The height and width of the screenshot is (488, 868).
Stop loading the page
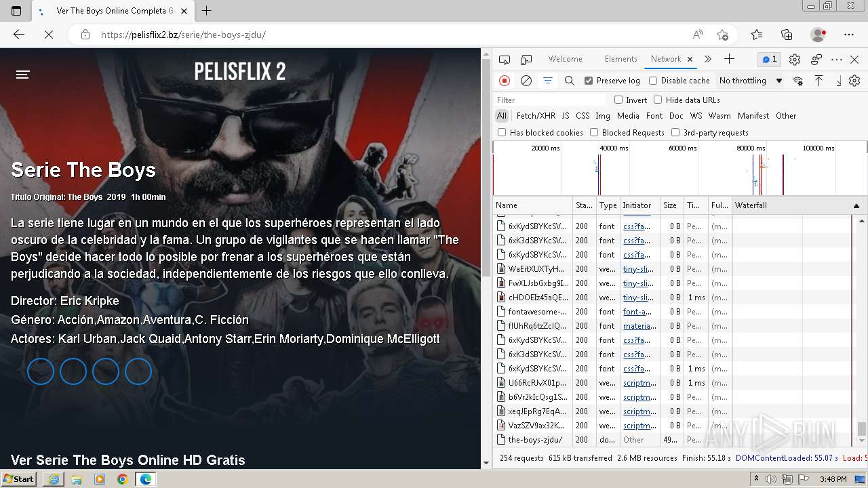(x=49, y=35)
